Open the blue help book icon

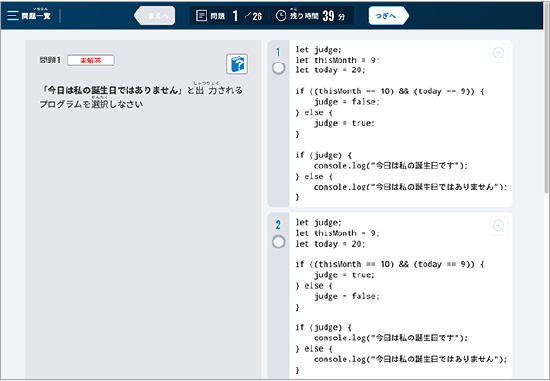pyautogui.click(x=237, y=64)
